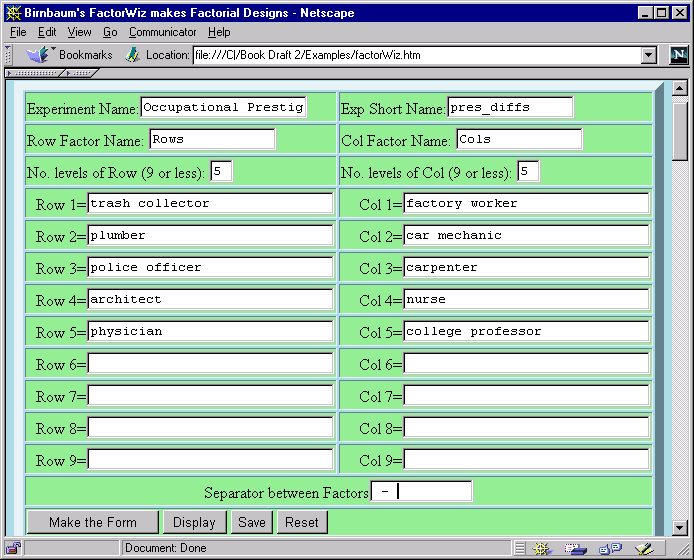Open Mailbox from the component bar
The image size is (694, 560).
pyautogui.click(x=575, y=548)
